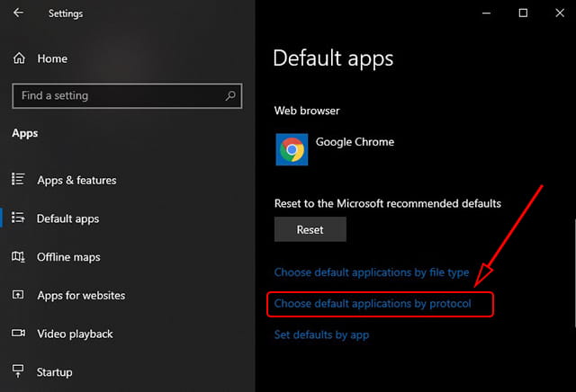Open the Apps & features page

tap(76, 180)
